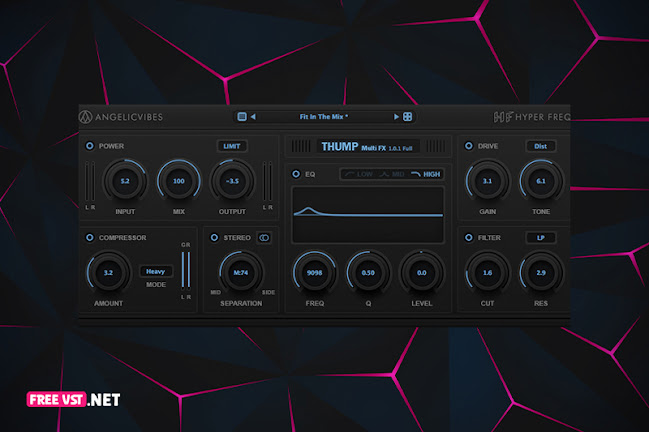Viewport: 649px width, 432px height.
Task: Toggle the FILTER section on/off
Action: click(x=469, y=238)
